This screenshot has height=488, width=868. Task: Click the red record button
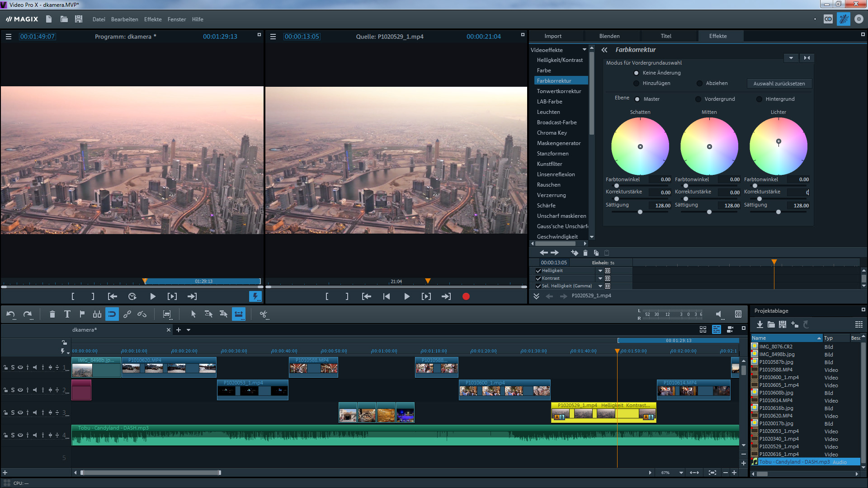pos(466,296)
